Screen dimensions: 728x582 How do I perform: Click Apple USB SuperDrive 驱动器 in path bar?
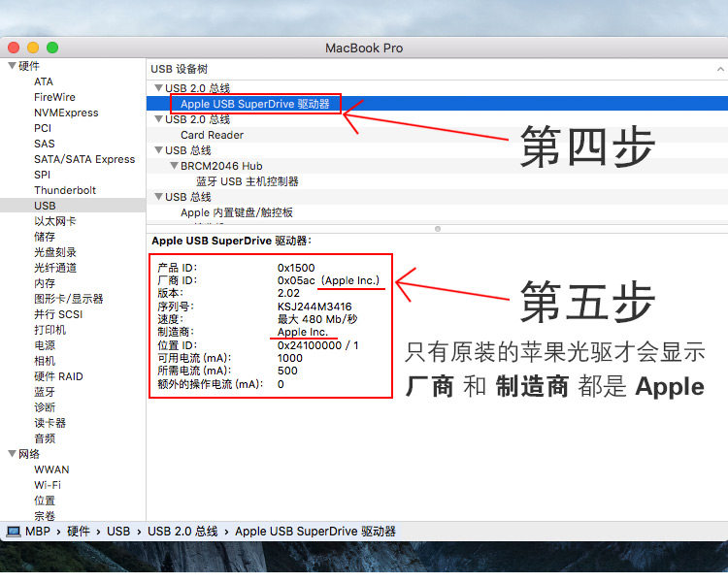click(315, 532)
